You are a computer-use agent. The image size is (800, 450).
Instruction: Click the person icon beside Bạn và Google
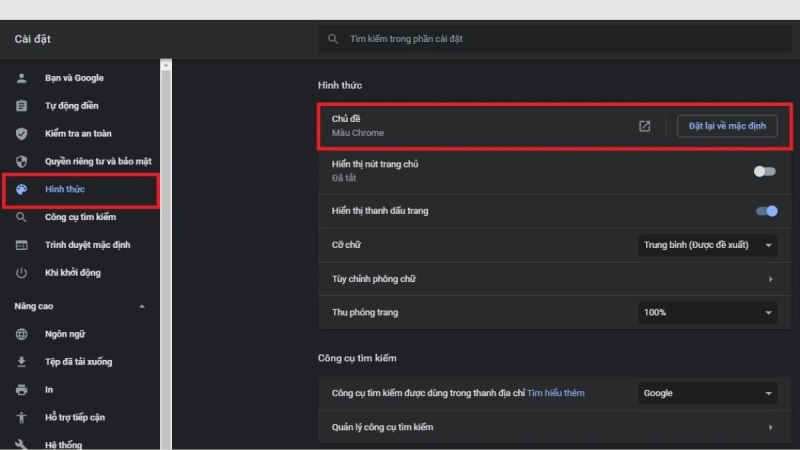pos(22,78)
